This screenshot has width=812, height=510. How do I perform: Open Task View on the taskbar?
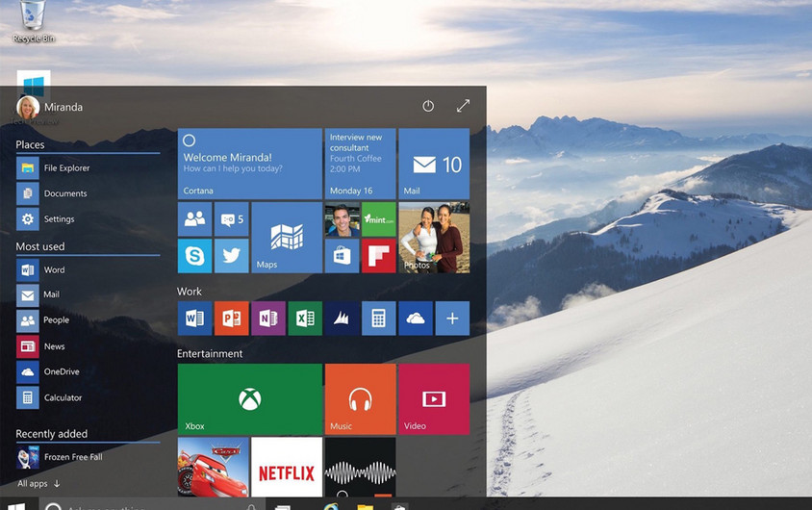click(x=282, y=507)
